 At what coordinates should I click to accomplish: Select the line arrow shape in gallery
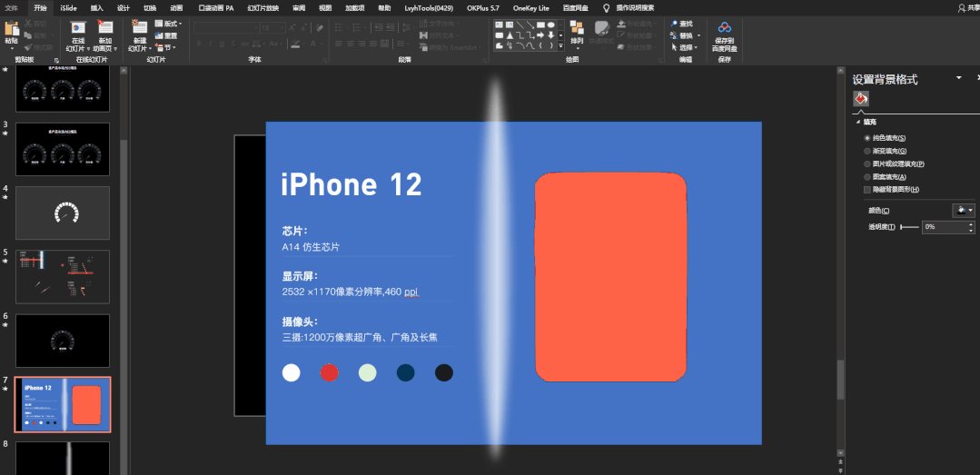(x=530, y=25)
